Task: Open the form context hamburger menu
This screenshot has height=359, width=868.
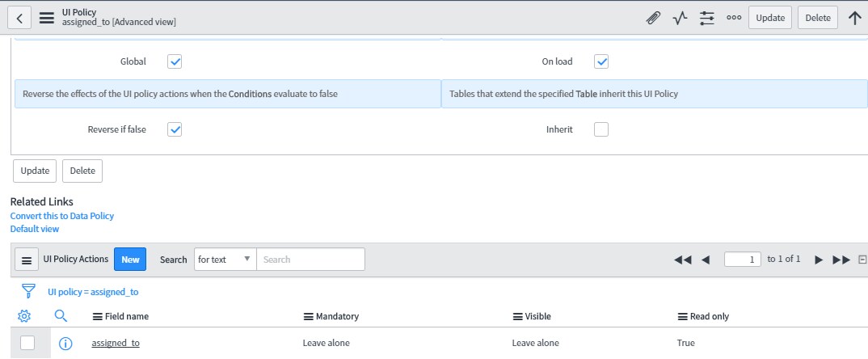Action: click(47, 18)
